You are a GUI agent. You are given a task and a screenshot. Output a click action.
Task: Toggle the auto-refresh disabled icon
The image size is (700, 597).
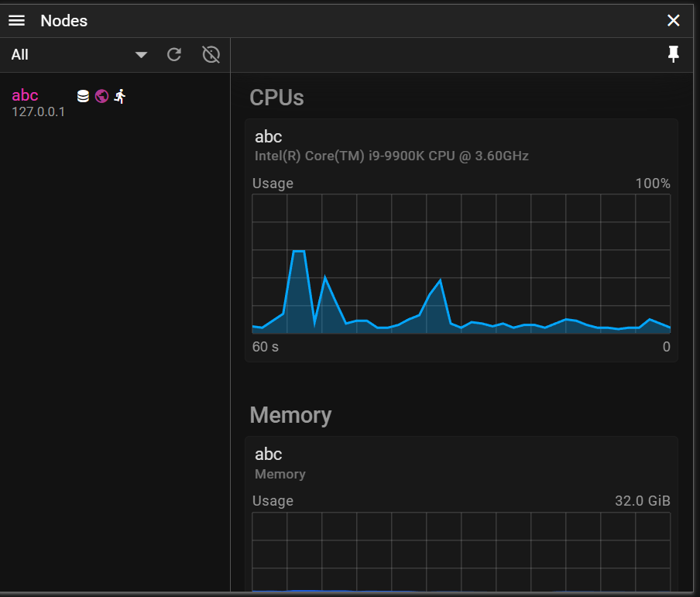pos(211,54)
